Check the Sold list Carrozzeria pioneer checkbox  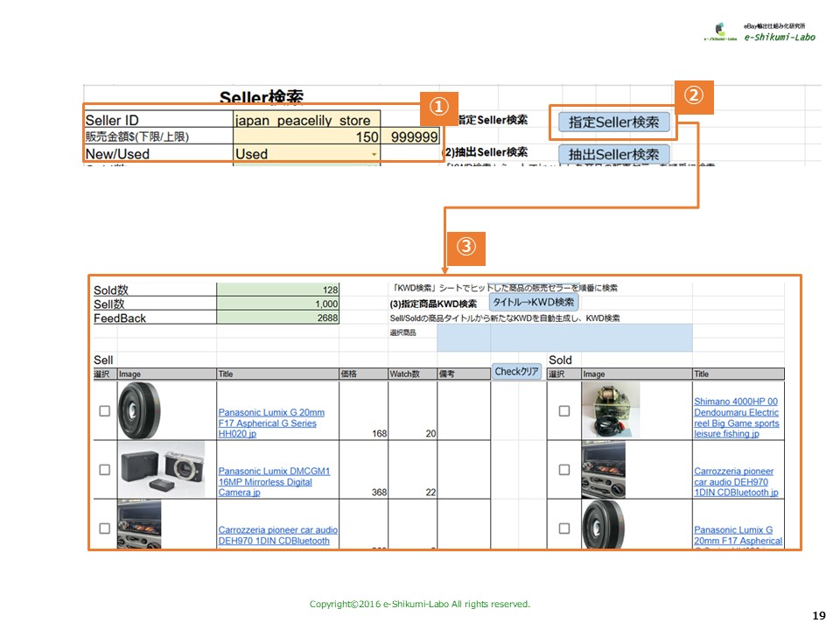pyautogui.click(x=564, y=470)
